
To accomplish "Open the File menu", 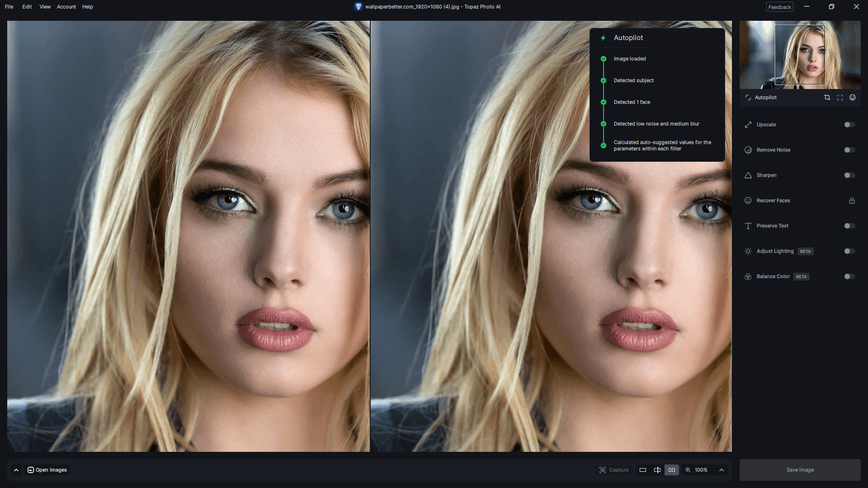I will (x=9, y=7).
